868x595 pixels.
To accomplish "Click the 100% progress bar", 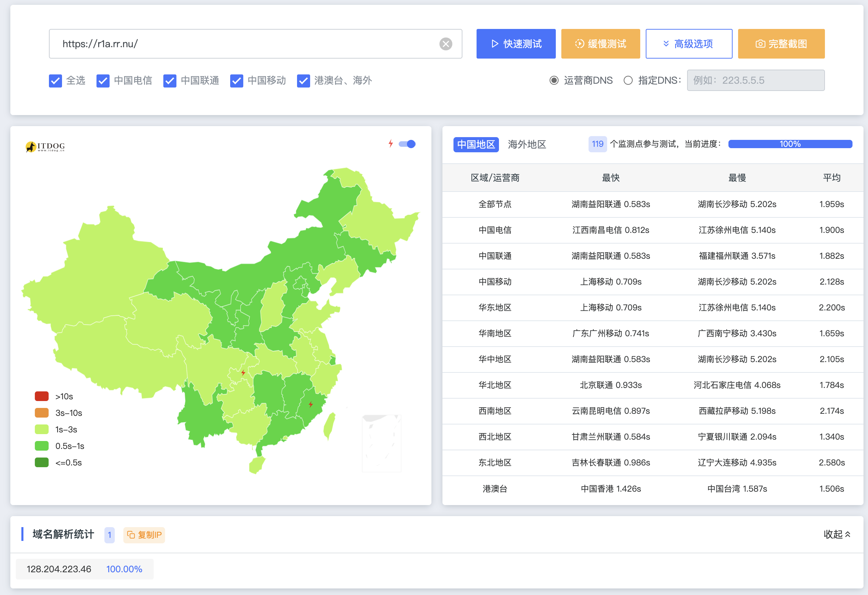I will (x=790, y=144).
